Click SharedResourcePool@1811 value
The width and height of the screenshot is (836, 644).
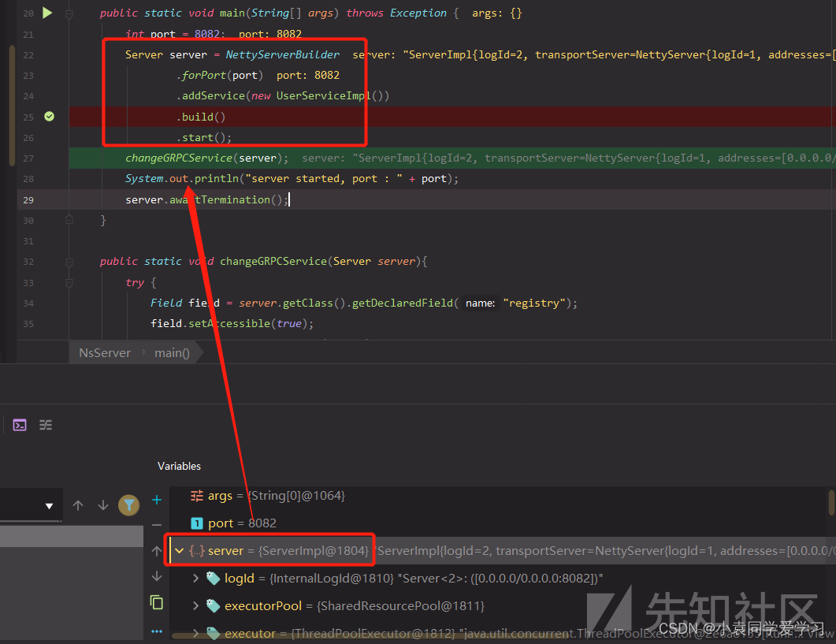[x=400, y=605]
